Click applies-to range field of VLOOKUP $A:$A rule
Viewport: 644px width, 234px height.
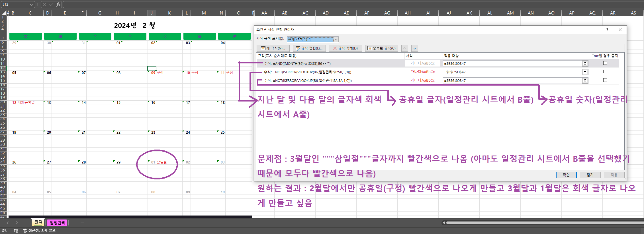(512, 80)
